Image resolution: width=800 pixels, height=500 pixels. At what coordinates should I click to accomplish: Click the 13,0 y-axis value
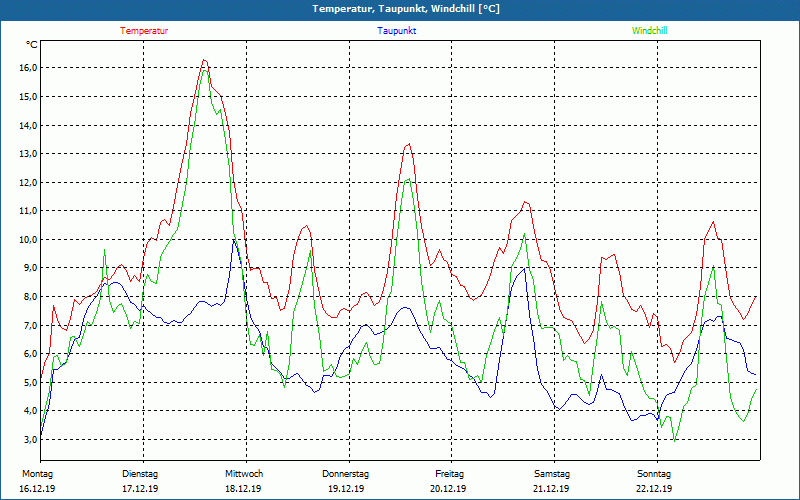click(x=29, y=154)
